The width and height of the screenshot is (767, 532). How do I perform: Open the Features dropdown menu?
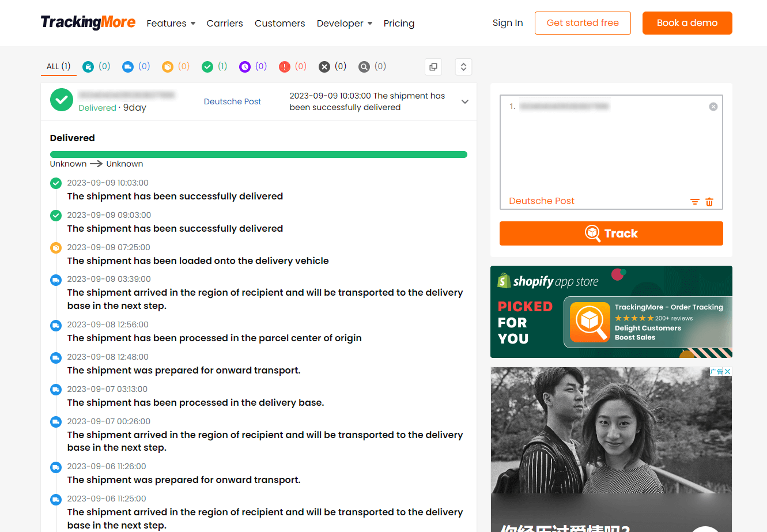[171, 24]
